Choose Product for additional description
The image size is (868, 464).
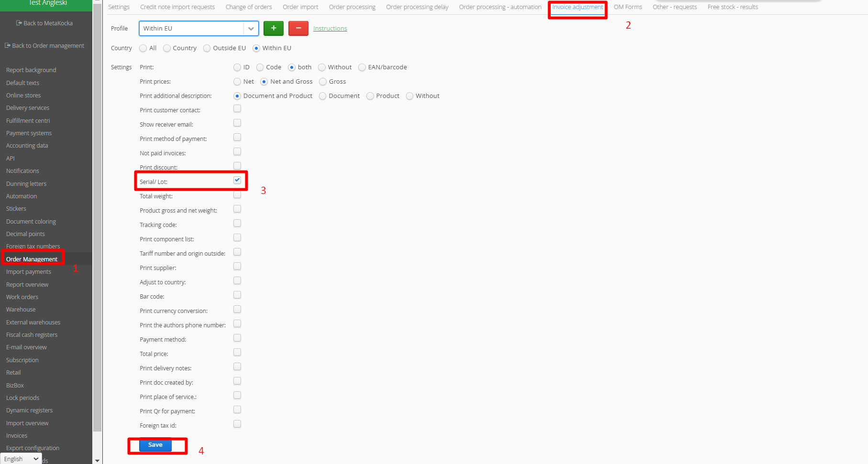370,96
